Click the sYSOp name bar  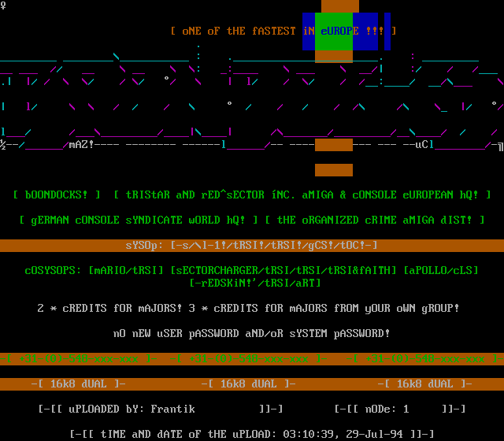coord(252,245)
